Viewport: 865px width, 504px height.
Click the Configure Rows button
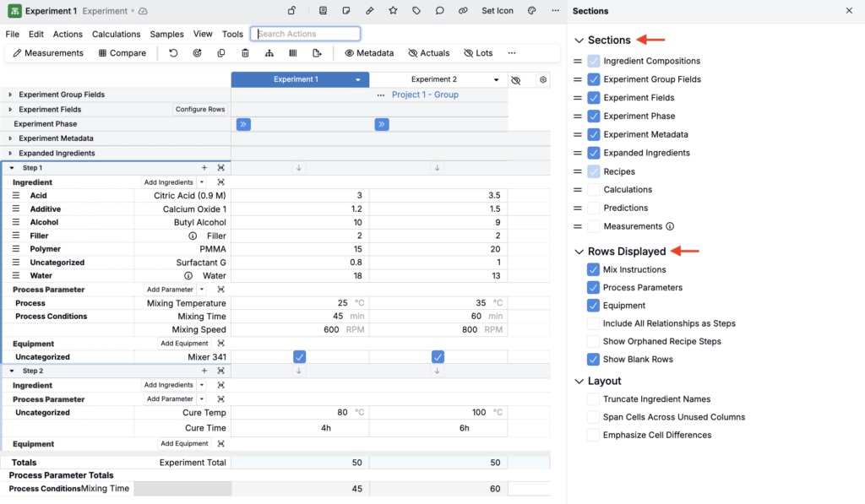(200, 110)
